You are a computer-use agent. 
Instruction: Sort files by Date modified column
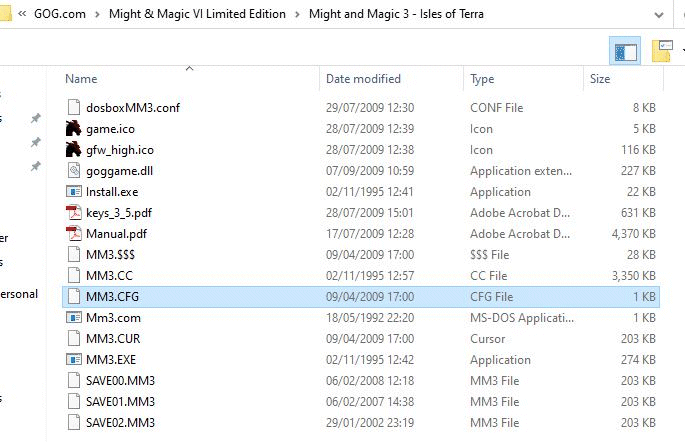363,79
